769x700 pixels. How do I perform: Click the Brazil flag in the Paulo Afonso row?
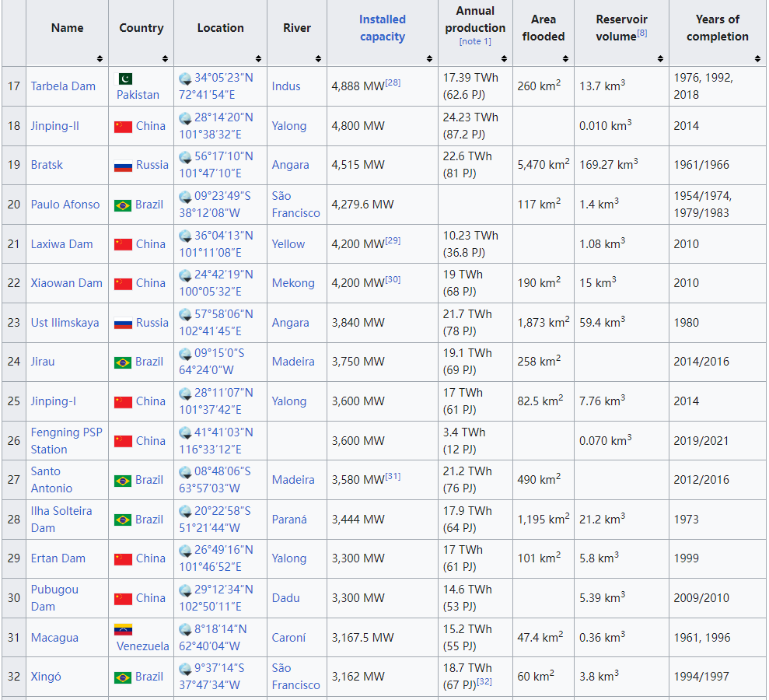click(x=123, y=205)
